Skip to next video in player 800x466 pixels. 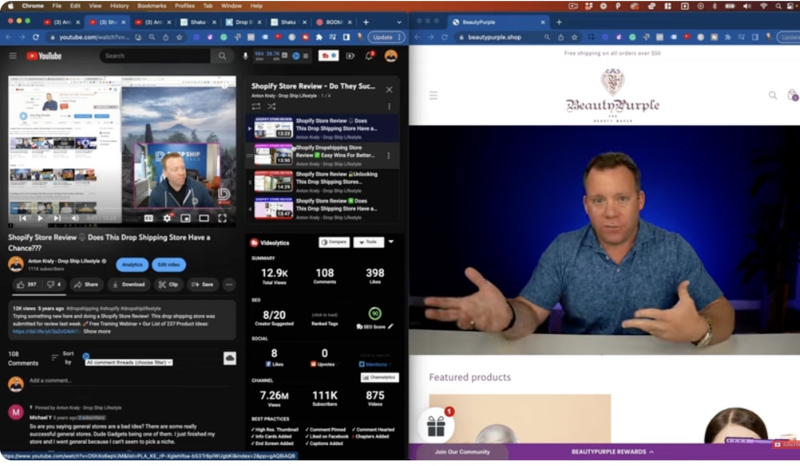[57, 218]
